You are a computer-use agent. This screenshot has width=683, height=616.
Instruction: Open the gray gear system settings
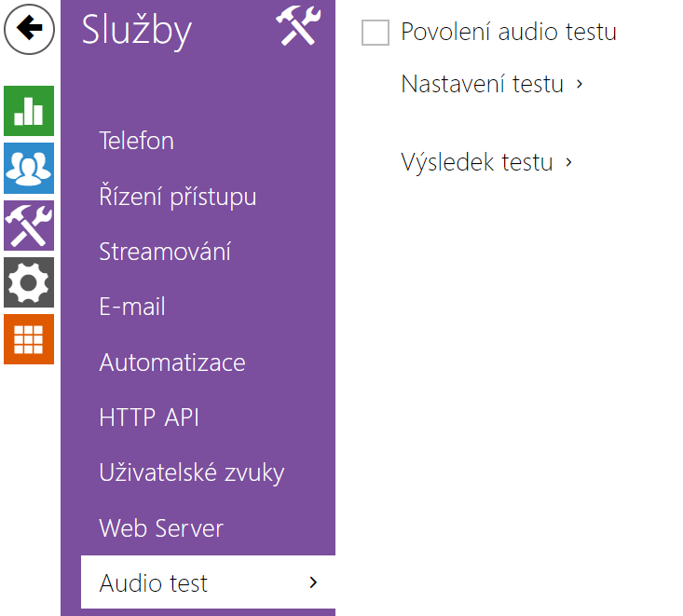pos(29,282)
